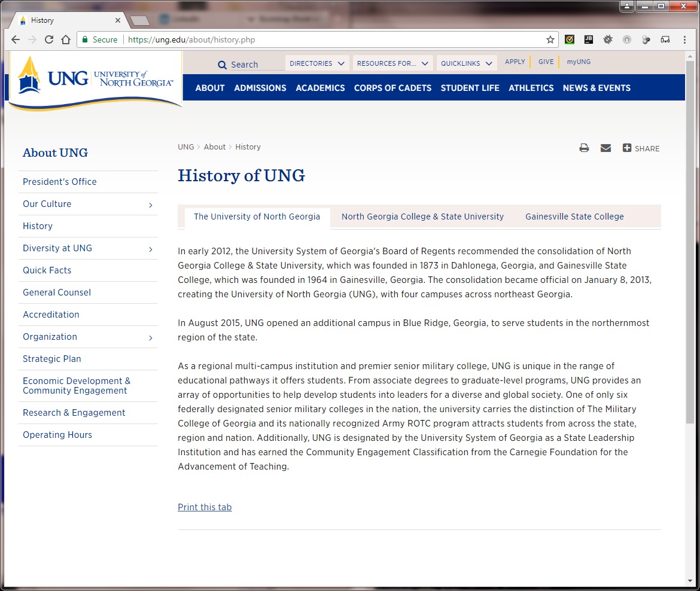Open the SHARE plus icon
Screen dimensions: 700x591
(x=627, y=148)
